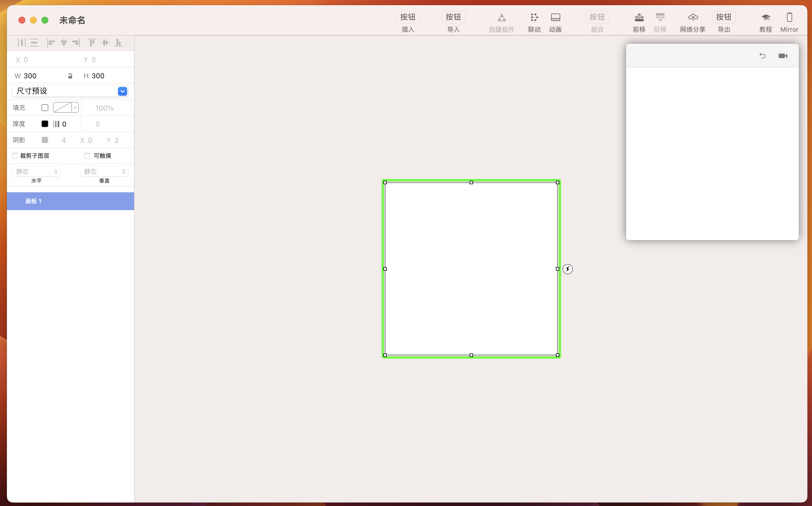Open the 教程 tutorial icon
Screen dimensions: 812x506
(x=765, y=17)
